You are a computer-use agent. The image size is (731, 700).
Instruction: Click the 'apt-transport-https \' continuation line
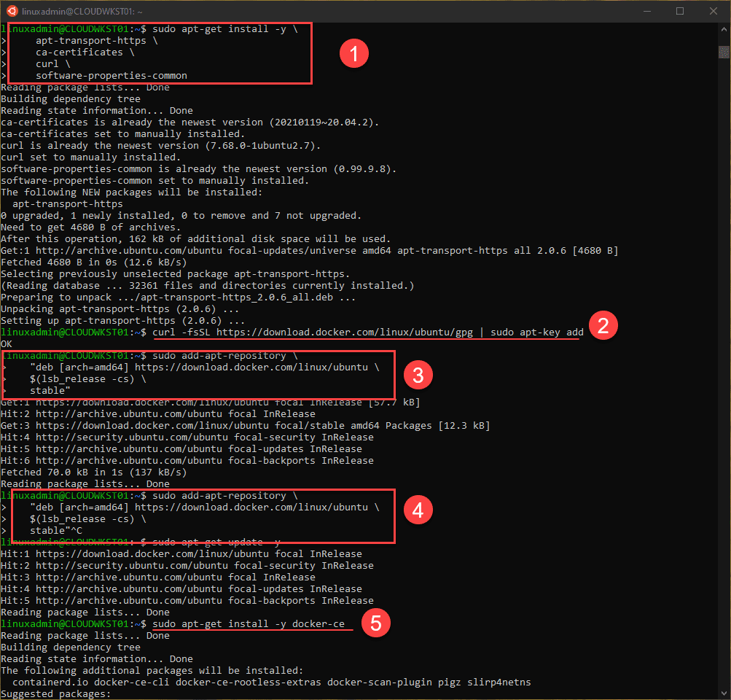(96, 41)
